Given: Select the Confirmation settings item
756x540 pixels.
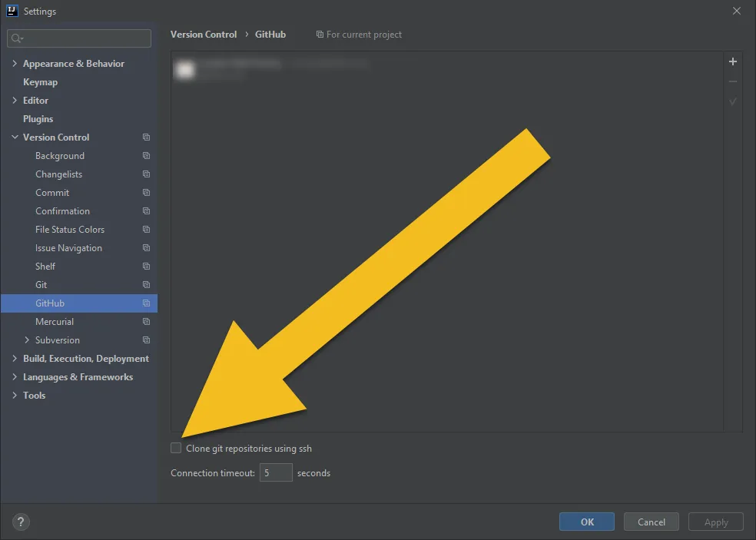Looking at the screenshot, I should (x=63, y=211).
